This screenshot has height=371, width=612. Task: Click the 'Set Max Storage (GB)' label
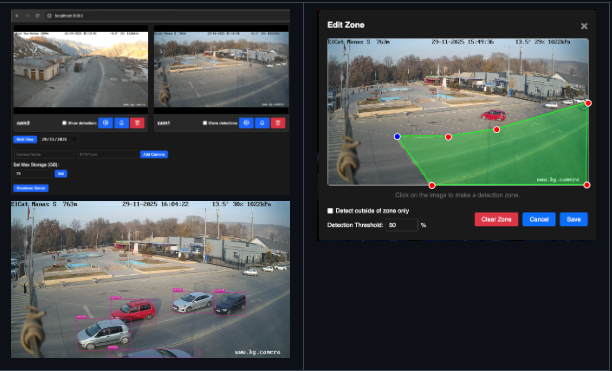(x=36, y=165)
